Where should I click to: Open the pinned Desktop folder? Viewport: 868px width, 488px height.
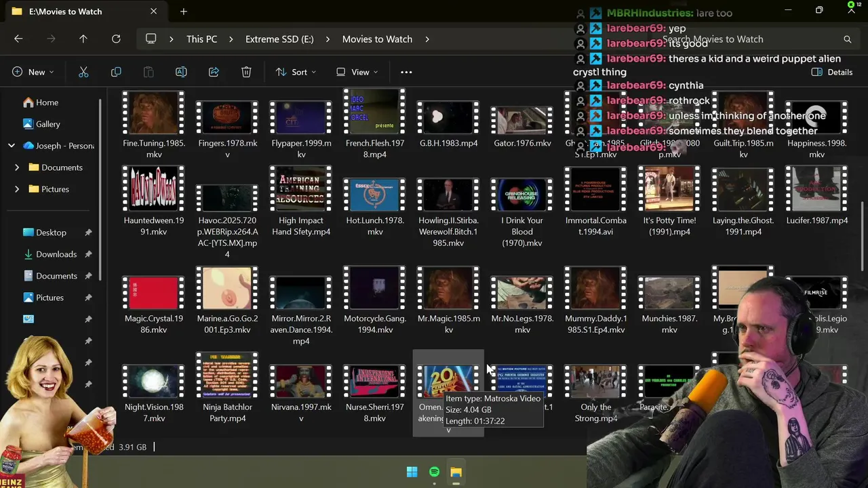[45, 232]
